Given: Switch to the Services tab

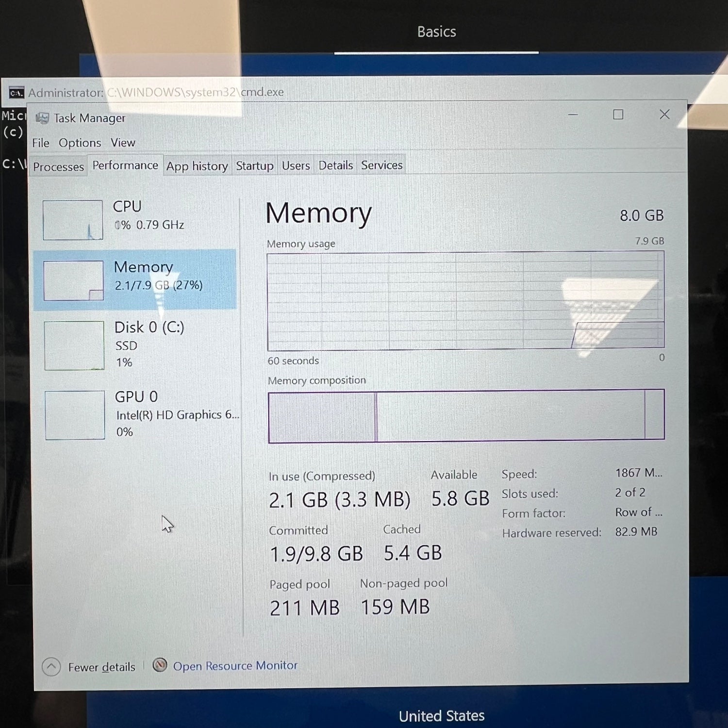Looking at the screenshot, I should (x=381, y=165).
